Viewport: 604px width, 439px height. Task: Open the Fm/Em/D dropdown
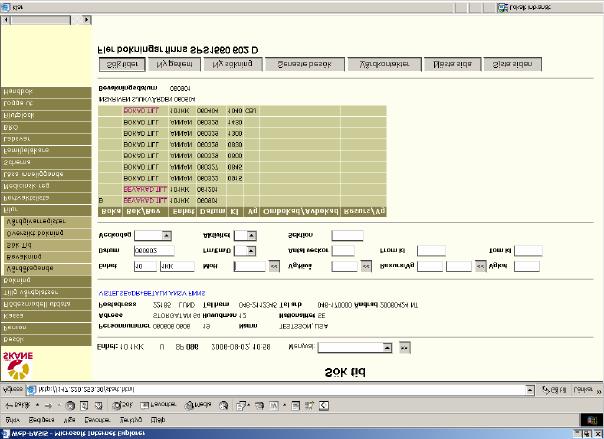251,251
